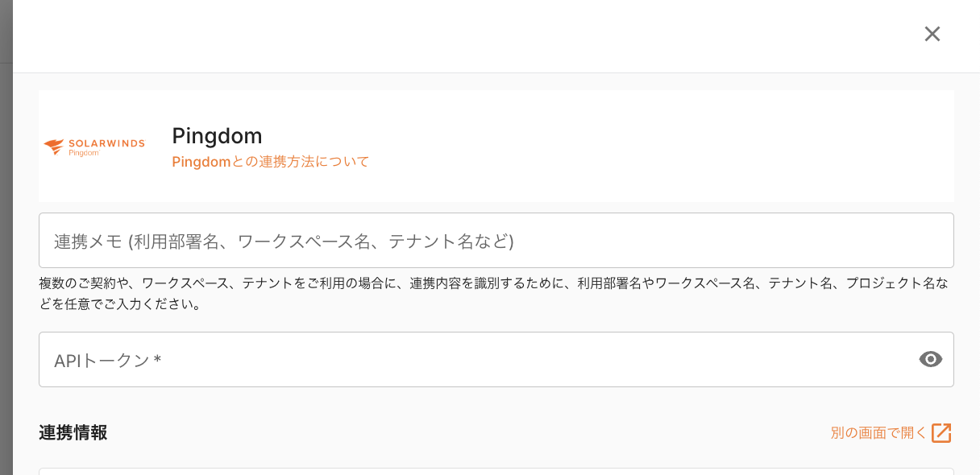Image resolution: width=980 pixels, height=475 pixels.
Task: Click the panel below 連携情報 heading
Action: tap(496, 471)
